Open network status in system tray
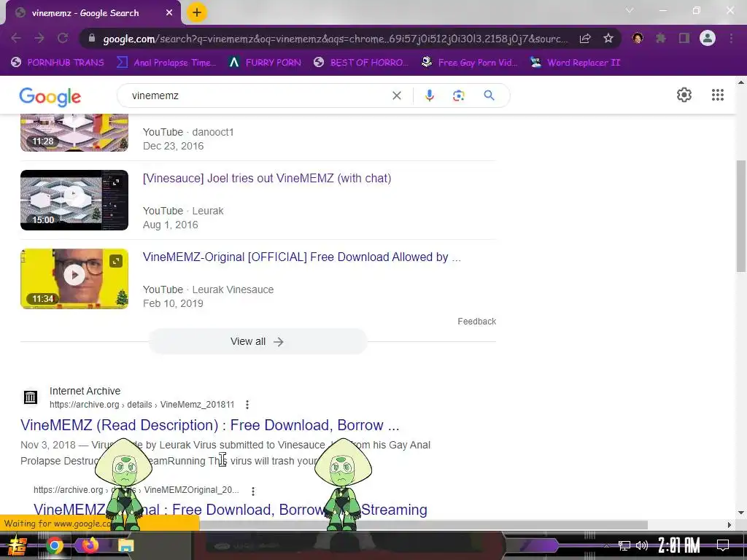The image size is (747, 560). tap(624, 545)
